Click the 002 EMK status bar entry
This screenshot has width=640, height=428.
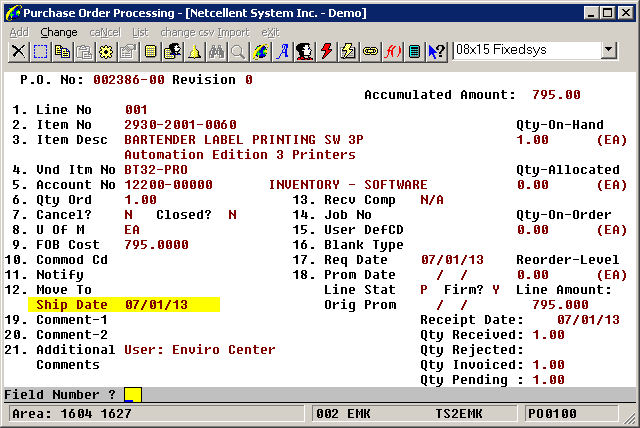(343, 414)
